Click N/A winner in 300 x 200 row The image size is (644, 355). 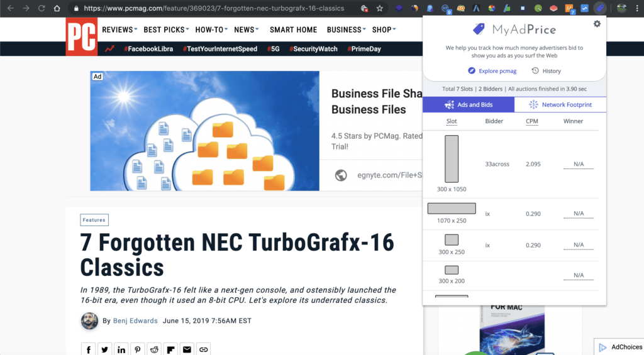click(x=579, y=275)
